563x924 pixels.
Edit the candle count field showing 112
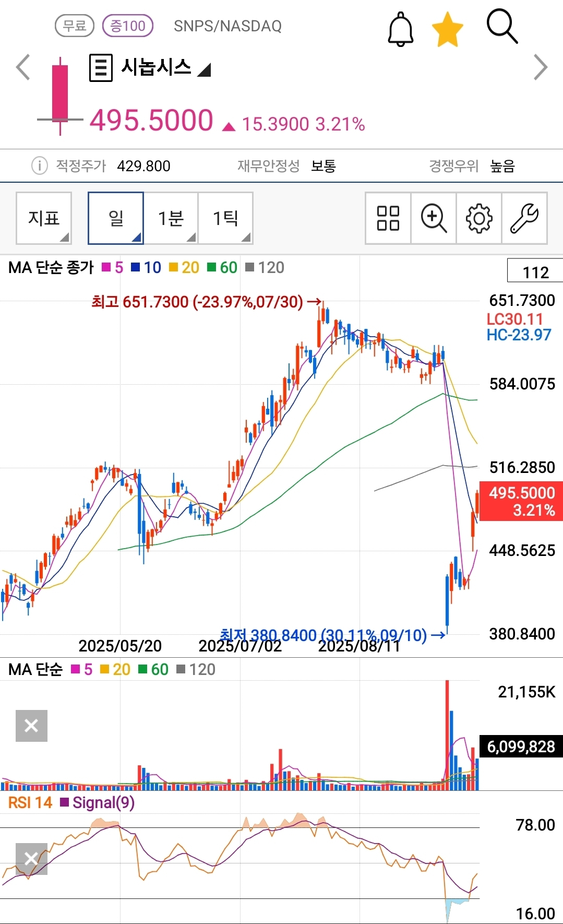click(535, 271)
